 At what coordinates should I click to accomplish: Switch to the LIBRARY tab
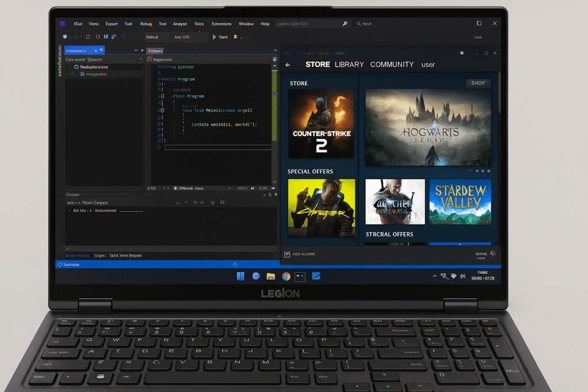coord(349,64)
